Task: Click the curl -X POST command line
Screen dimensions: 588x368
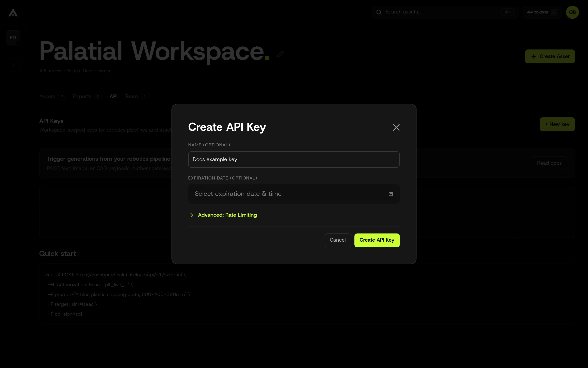Action: (x=115, y=275)
